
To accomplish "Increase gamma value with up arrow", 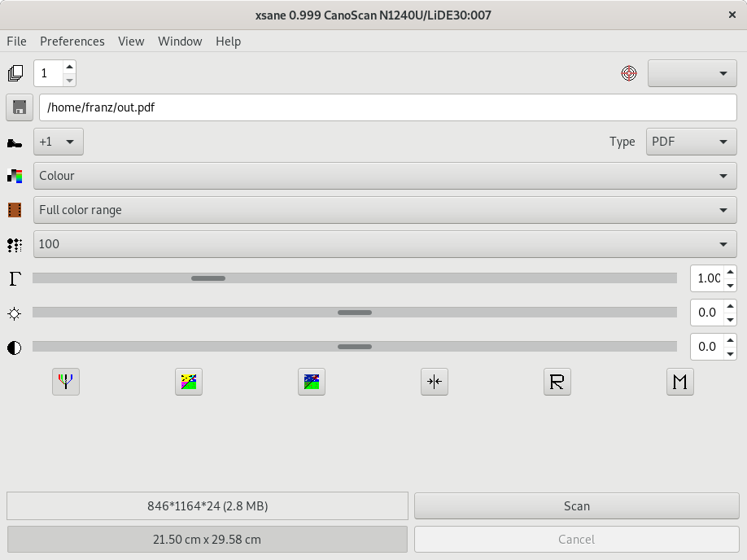I will click(x=730, y=272).
